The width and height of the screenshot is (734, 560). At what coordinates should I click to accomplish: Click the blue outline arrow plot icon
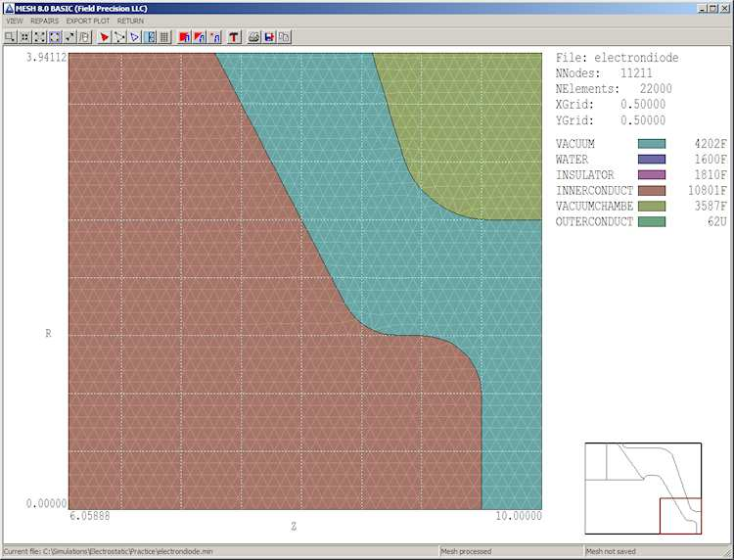134,37
